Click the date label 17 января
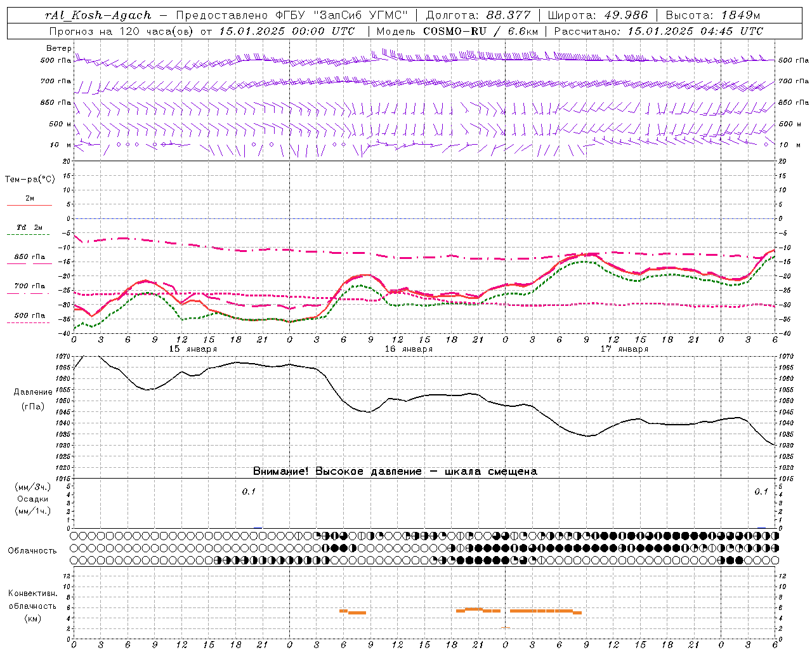This screenshot has width=812, height=650. pyautogui.click(x=624, y=349)
